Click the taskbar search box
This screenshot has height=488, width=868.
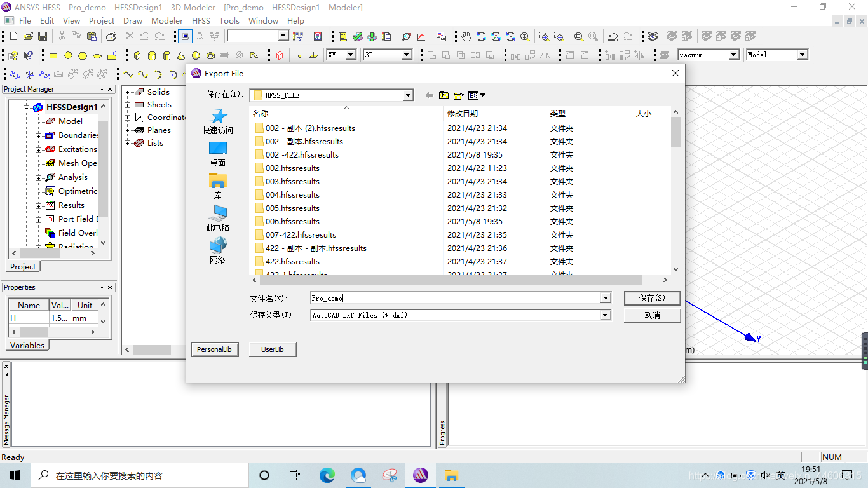point(140,475)
